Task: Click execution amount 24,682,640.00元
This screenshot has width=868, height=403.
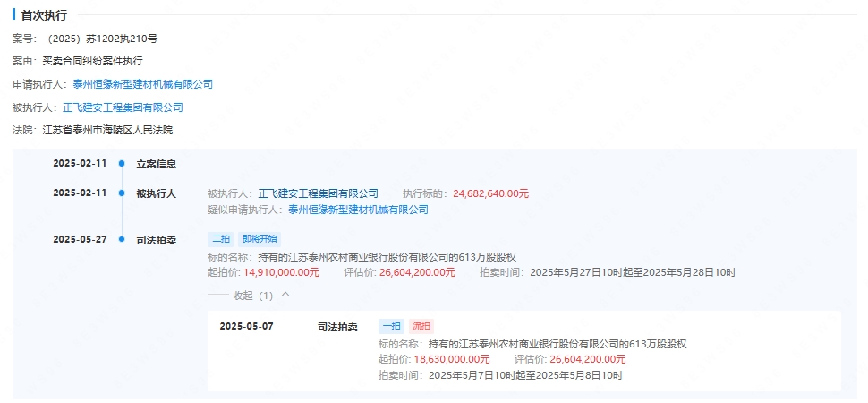Action: tap(491, 193)
